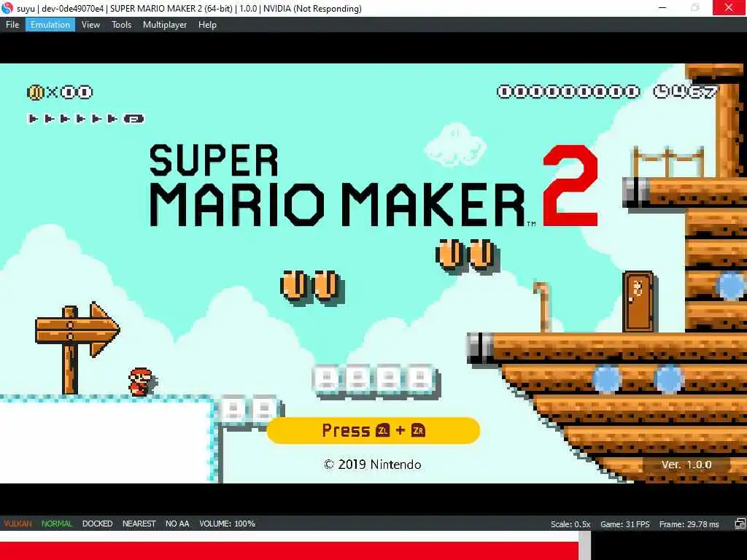Screen dimensions: 747x560
Task: Minimize the suyu emulator window
Action: (x=662, y=7)
